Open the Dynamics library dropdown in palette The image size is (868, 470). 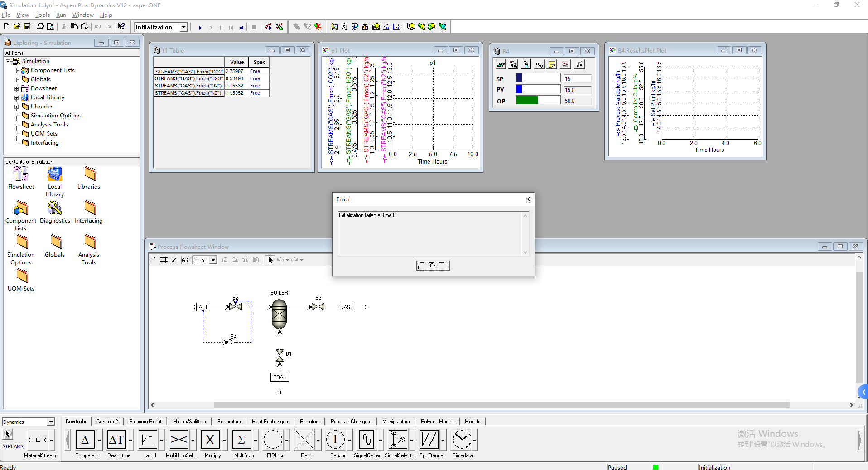[x=51, y=422]
